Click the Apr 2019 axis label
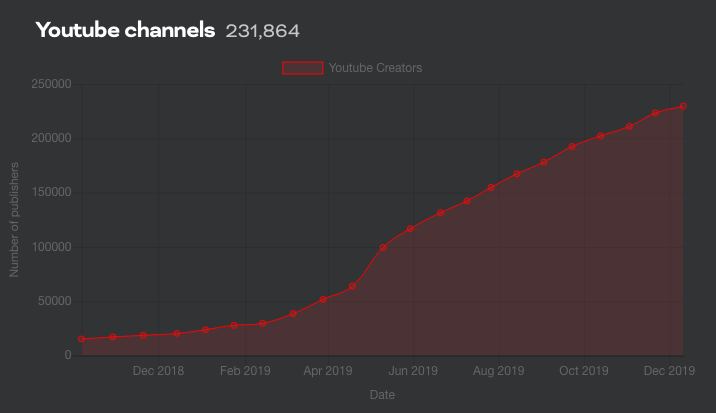This screenshot has width=716, height=413. pos(328,371)
